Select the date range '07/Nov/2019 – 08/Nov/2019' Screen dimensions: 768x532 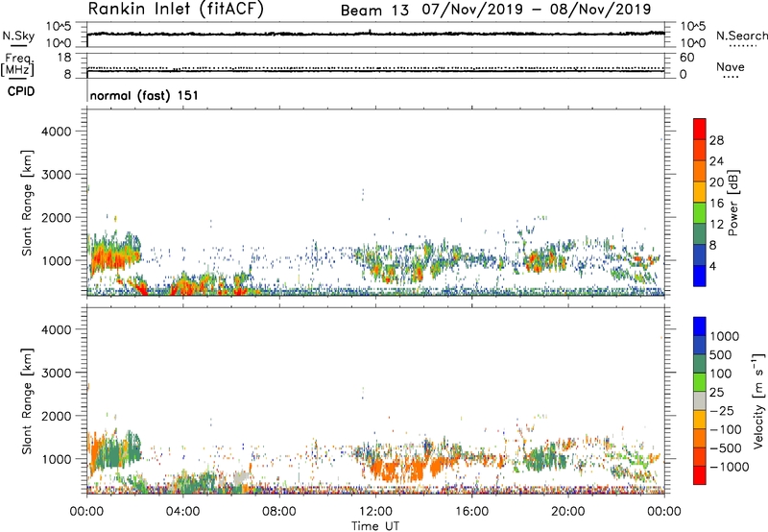pyautogui.click(x=537, y=10)
